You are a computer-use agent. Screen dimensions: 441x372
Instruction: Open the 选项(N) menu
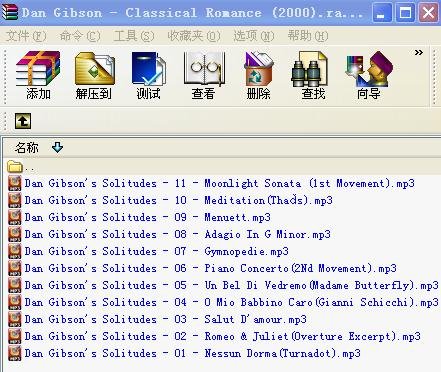[254, 36]
